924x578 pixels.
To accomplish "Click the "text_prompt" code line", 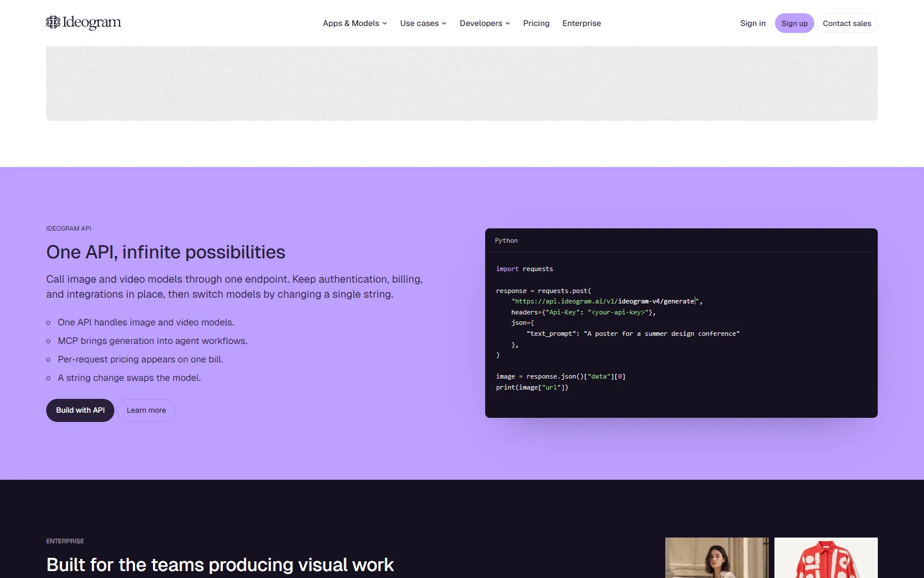I will click(633, 334).
